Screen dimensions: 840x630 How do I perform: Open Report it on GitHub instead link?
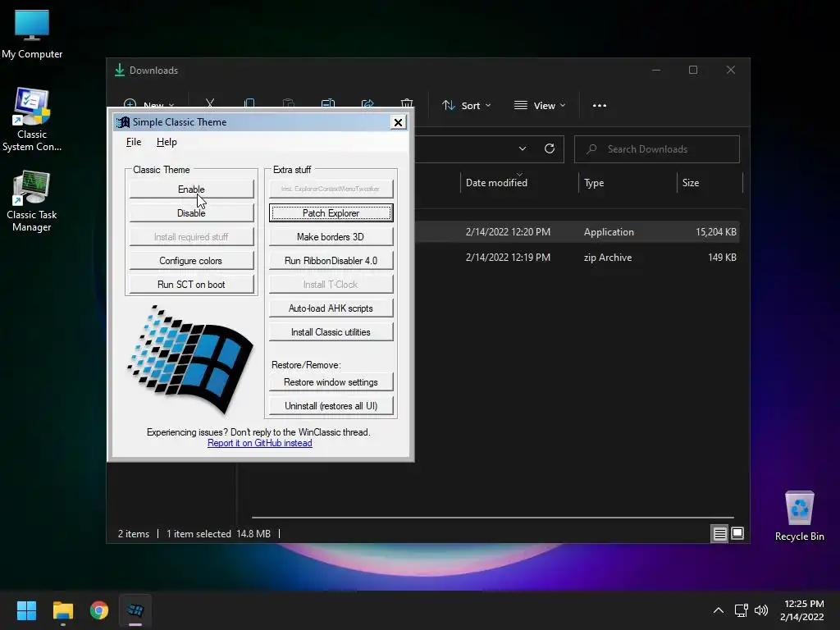pos(260,443)
